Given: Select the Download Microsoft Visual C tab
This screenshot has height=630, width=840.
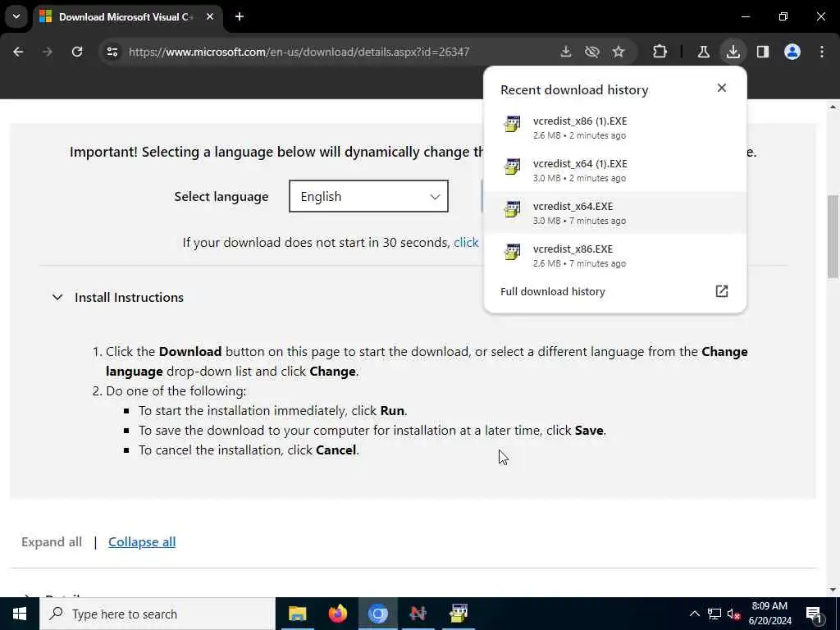Looking at the screenshot, I should [x=127, y=16].
